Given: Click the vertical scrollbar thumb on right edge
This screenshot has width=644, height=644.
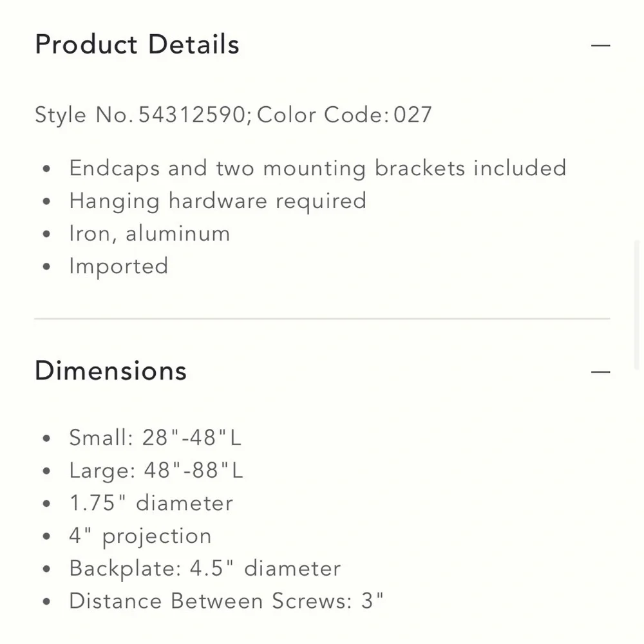Looking at the screenshot, I should point(637,305).
